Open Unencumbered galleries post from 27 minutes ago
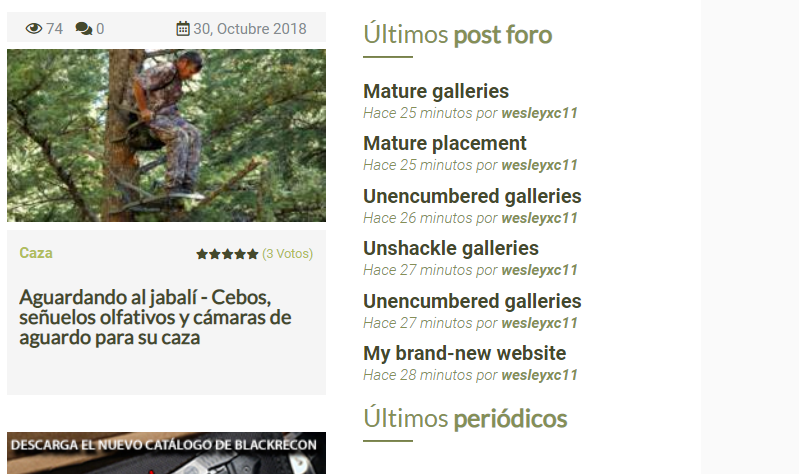Viewport: 799px width, 474px height. pyautogui.click(x=472, y=301)
